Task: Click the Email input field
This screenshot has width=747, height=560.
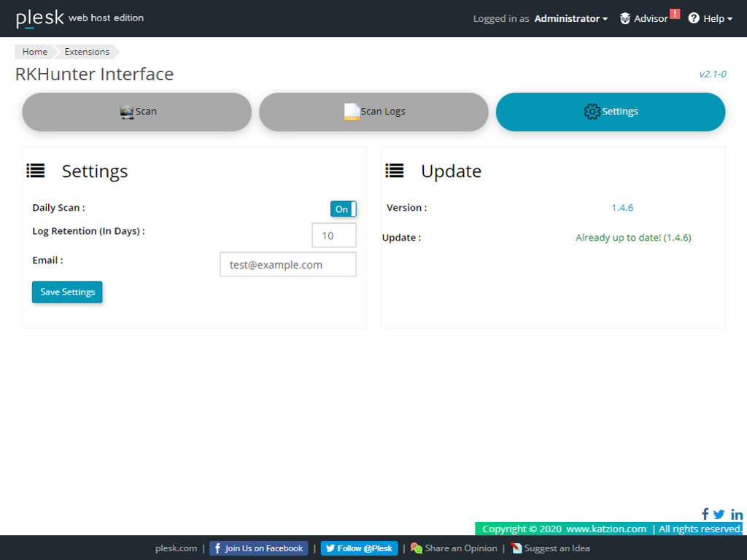Action: (287, 264)
